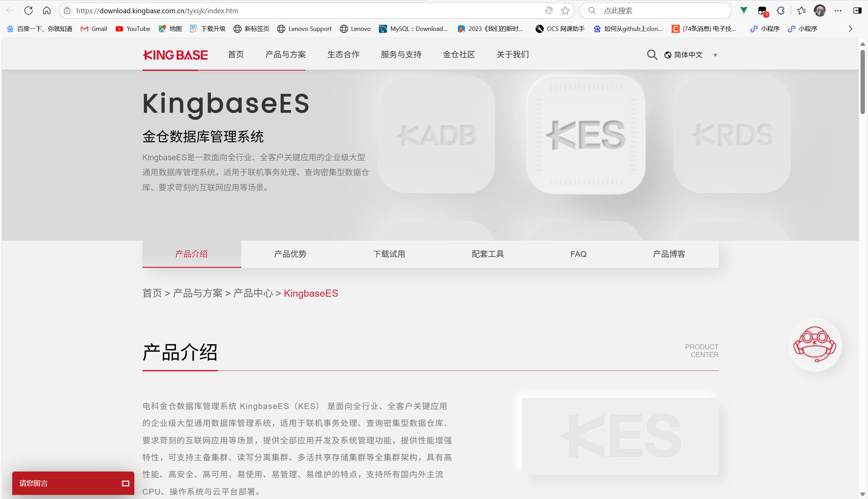Click the site search magnifier icon
Image resolution: width=868 pixels, height=499 pixels.
(652, 55)
